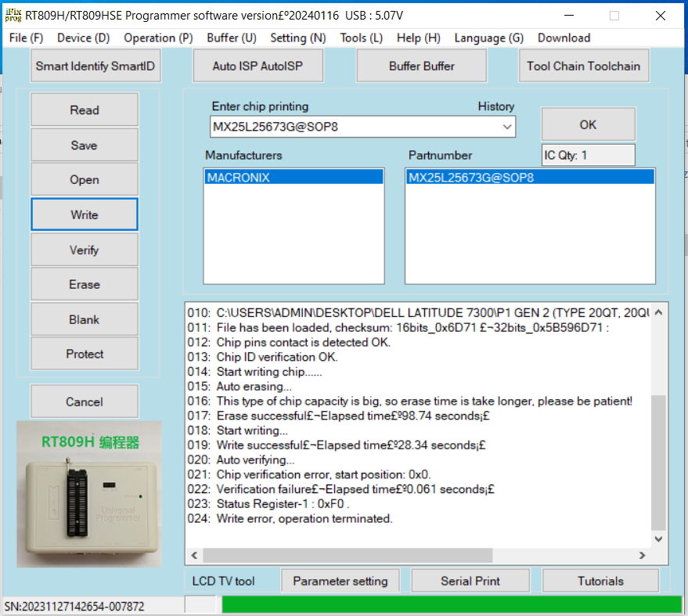The image size is (688, 616).
Task: Click the Enter chip printing text field
Action: pos(354,127)
